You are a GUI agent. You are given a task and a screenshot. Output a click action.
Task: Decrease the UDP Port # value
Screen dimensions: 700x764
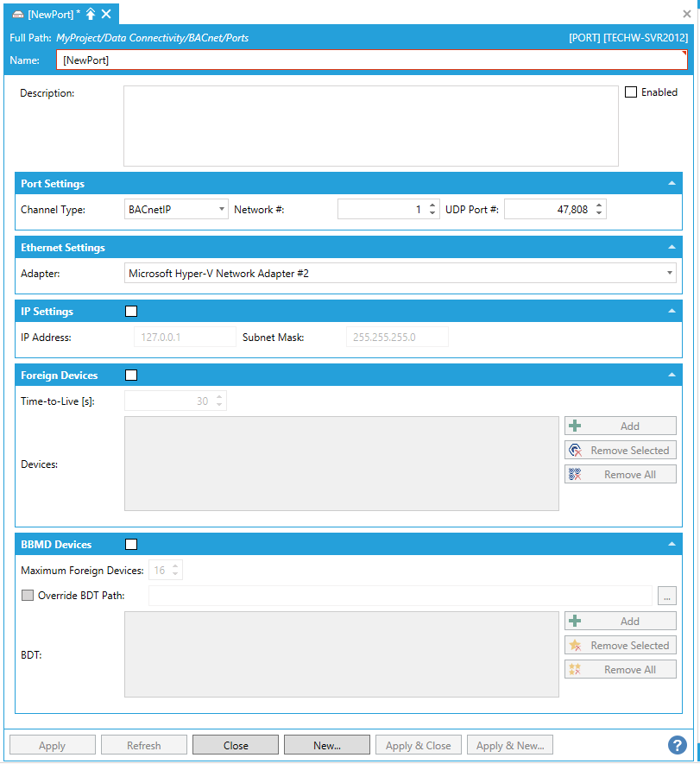(x=599, y=213)
